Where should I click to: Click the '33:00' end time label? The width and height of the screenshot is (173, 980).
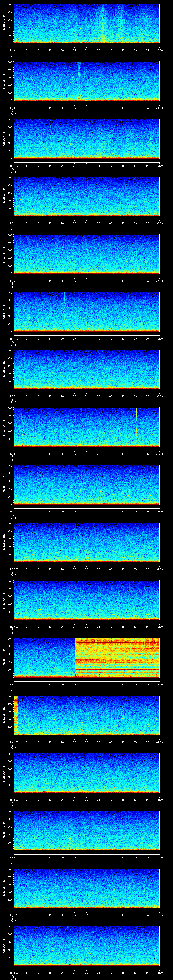pos(159,223)
